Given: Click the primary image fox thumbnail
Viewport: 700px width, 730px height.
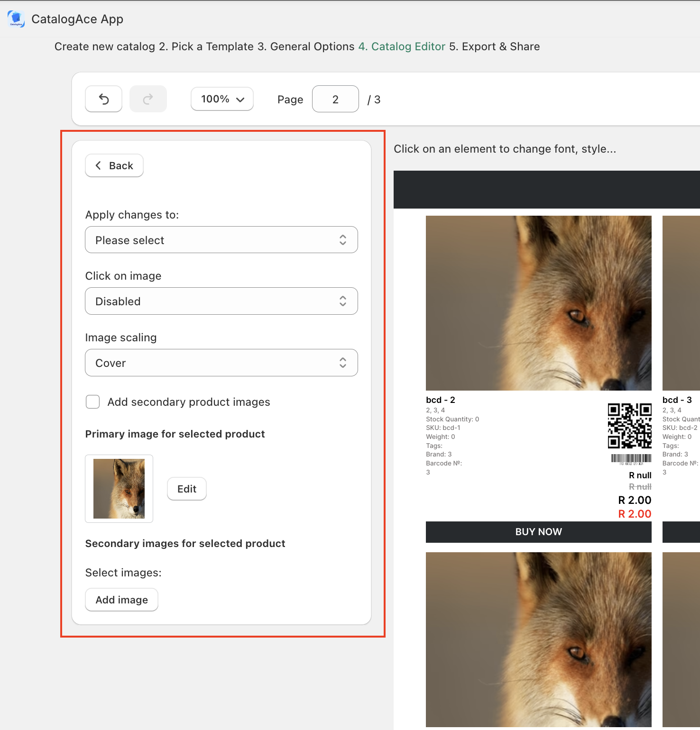Looking at the screenshot, I should [x=119, y=489].
